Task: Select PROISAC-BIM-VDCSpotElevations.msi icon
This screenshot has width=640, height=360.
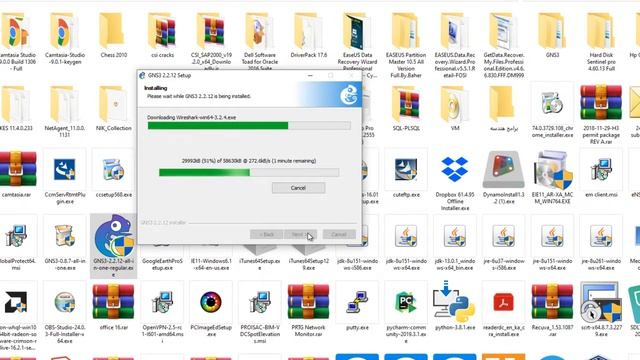Action: (260, 302)
